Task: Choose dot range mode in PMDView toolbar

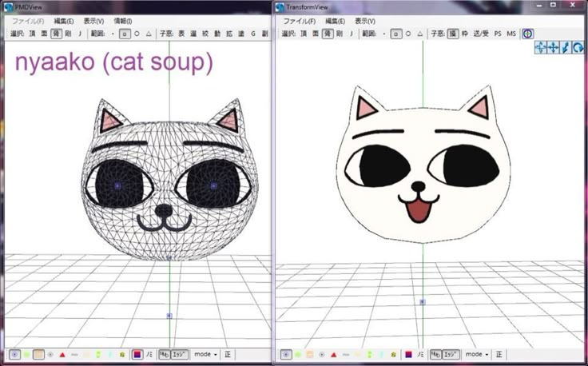Action: coord(113,34)
